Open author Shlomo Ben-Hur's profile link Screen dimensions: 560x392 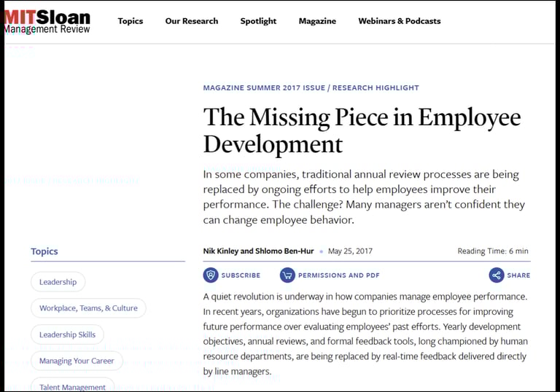pyautogui.click(x=284, y=251)
